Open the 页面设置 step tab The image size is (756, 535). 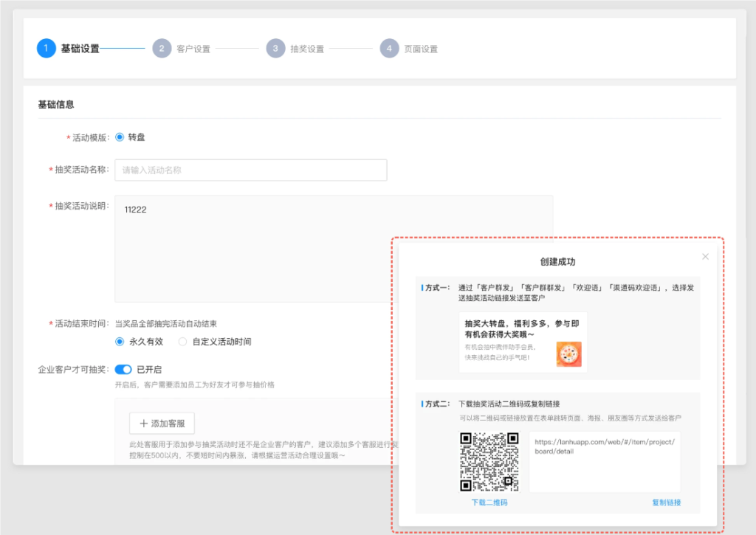point(421,49)
